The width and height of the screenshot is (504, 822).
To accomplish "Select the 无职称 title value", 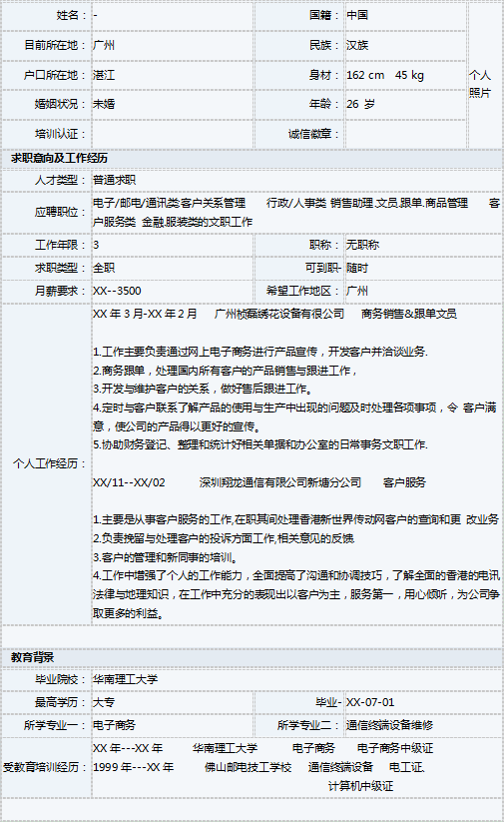I will pos(362,245).
